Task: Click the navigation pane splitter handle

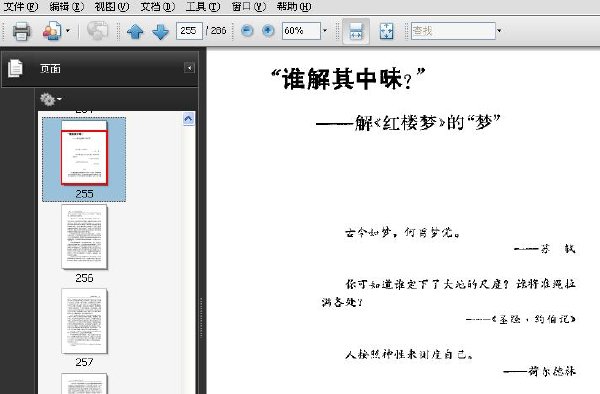Action: coord(201,317)
